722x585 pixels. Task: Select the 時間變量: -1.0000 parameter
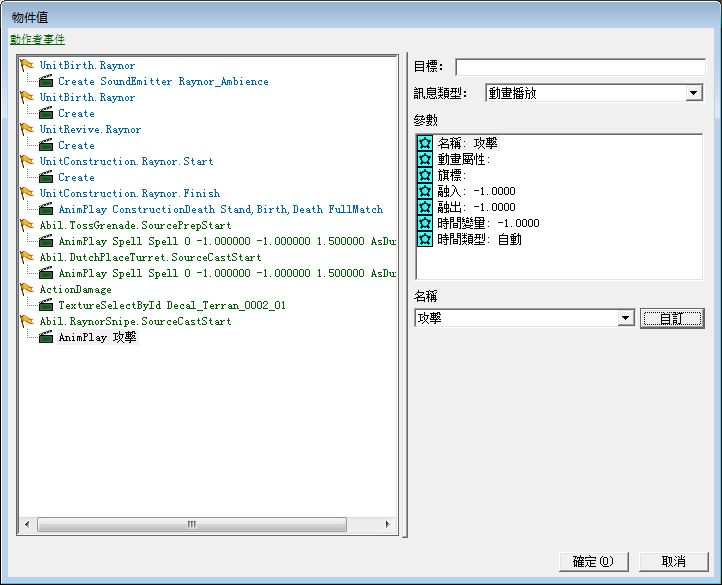[488, 223]
